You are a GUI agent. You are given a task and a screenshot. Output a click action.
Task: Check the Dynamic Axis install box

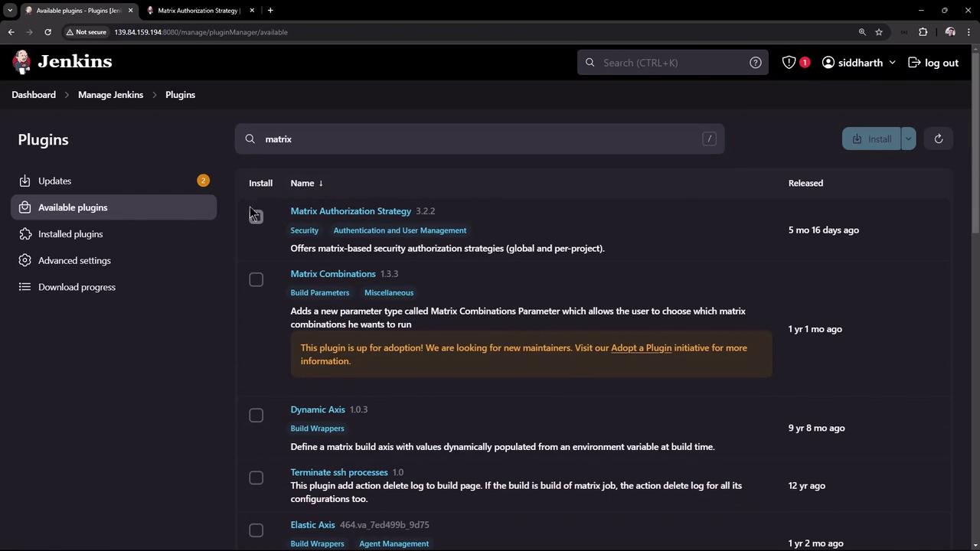click(256, 415)
